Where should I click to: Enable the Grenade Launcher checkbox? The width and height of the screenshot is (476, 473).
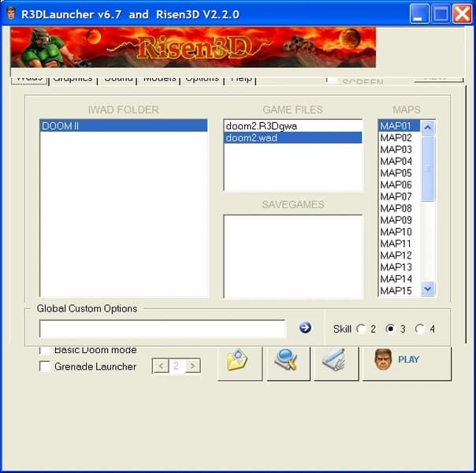45,366
